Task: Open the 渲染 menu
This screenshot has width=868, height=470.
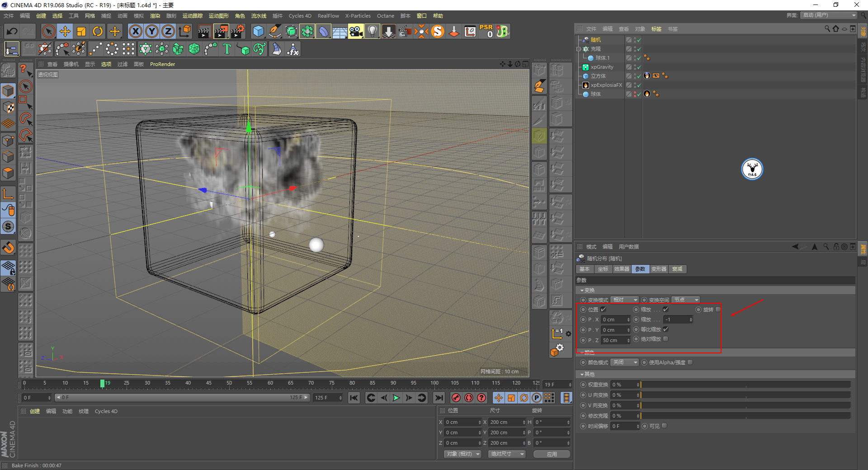Action: coord(155,16)
